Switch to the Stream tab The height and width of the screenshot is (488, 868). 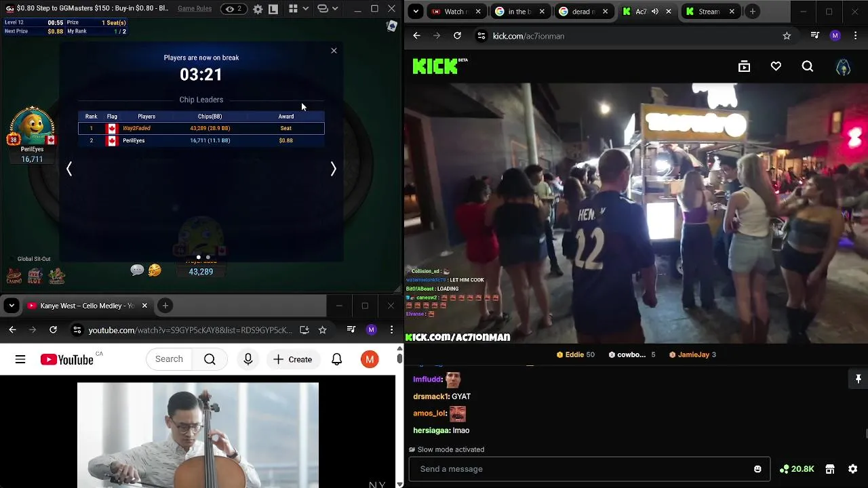click(709, 12)
